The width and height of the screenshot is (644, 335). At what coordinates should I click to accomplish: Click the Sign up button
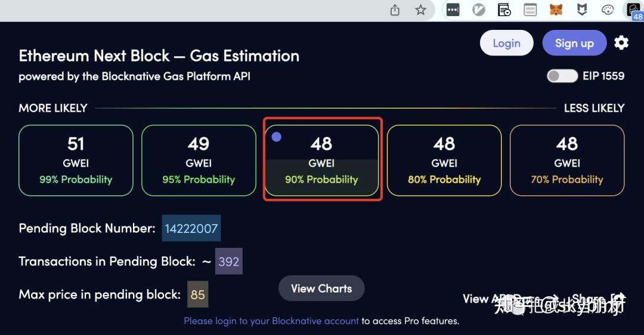coord(574,43)
